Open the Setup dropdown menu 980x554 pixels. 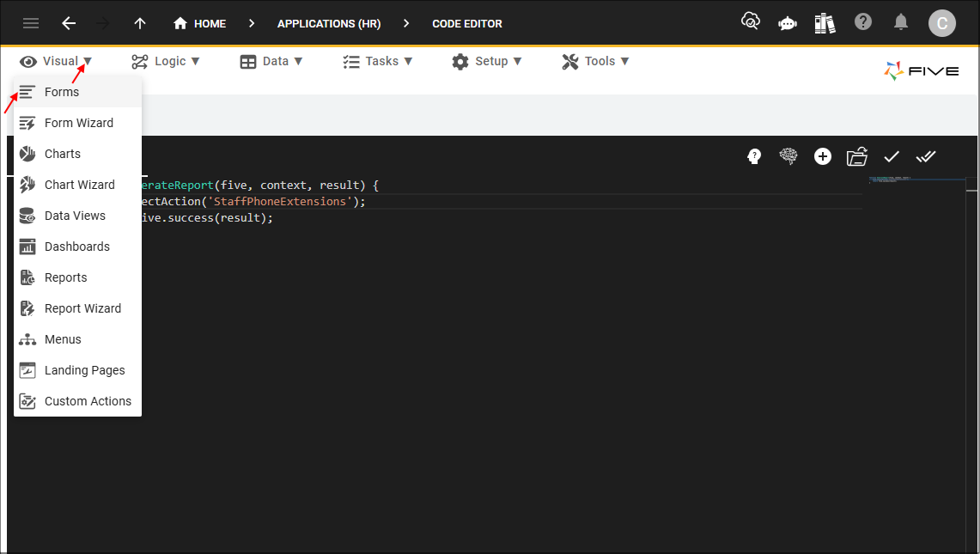coord(487,61)
